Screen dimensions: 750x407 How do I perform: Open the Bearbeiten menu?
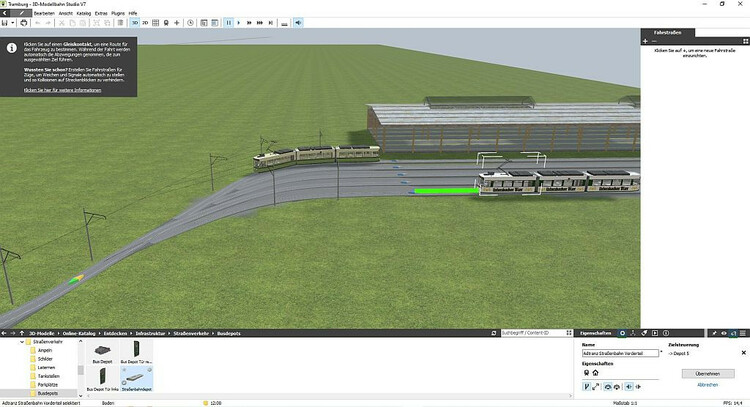[43, 12]
